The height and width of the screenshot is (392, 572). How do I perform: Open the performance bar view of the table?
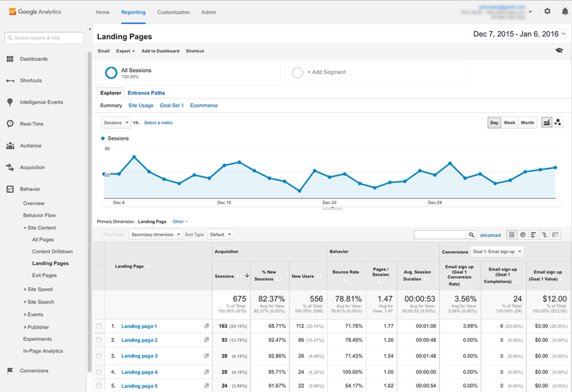click(x=533, y=234)
